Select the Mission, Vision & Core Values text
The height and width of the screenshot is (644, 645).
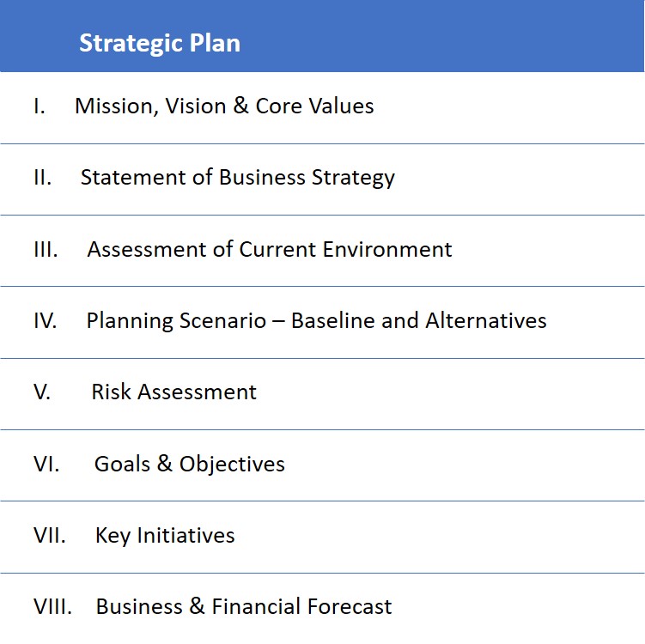click(x=224, y=106)
